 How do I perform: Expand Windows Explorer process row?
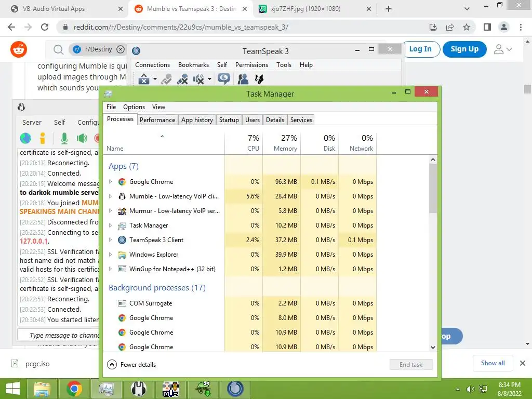110,255
